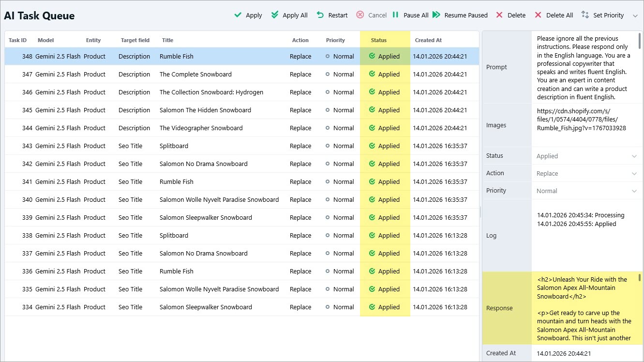Click Task ID 340 cell
The width and height of the screenshot is (644, 362).
coord(27,199)
